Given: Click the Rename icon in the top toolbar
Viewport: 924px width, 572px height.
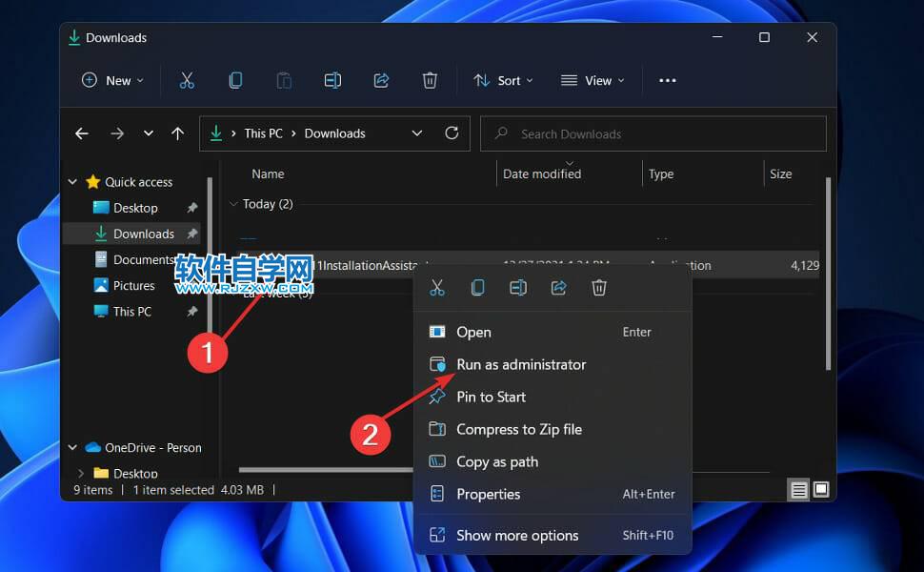Looking at the screenshot, I should tap(333, 80).
